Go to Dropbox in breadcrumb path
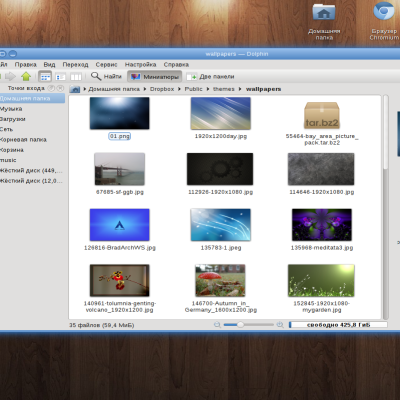 pos(162,89)
